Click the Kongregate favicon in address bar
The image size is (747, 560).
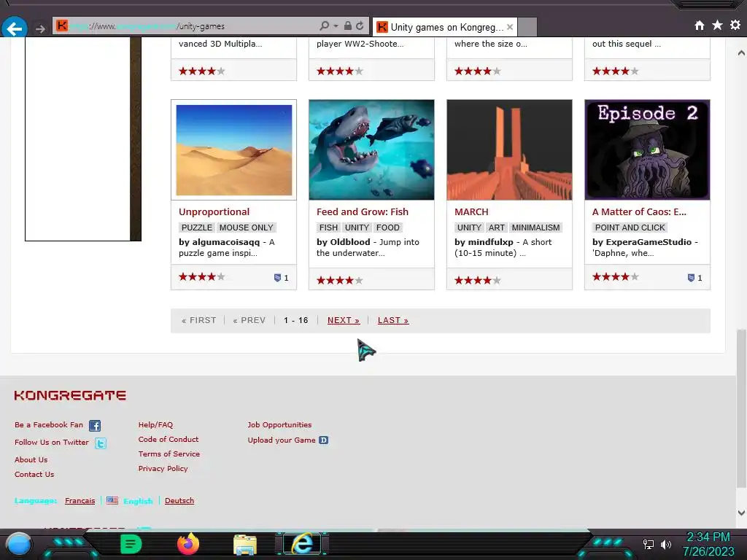[x=62, y=26]
